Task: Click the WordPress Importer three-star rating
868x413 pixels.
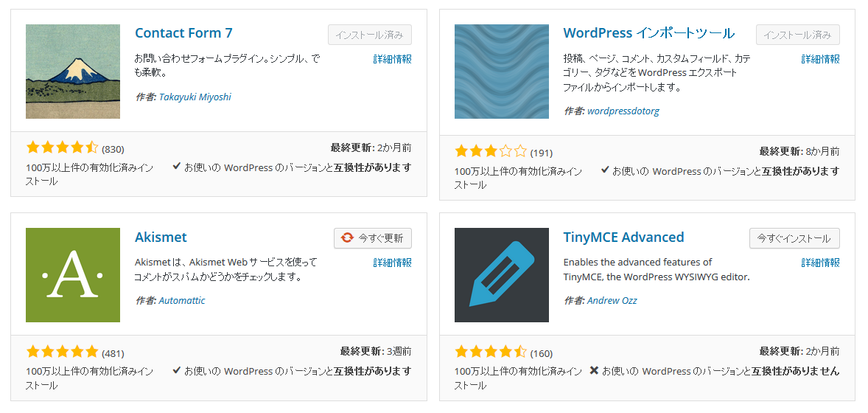Action: click(x=491, y=151)
